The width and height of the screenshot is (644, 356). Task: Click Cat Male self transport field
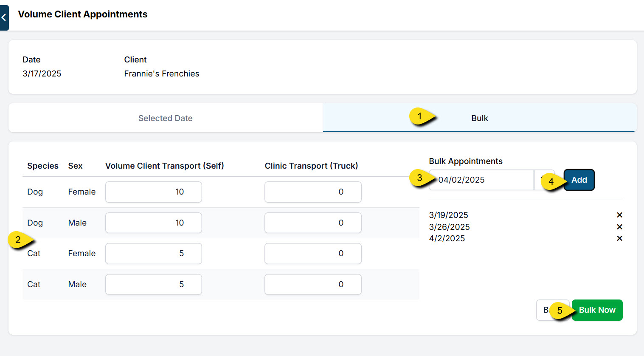(x=153, y=285)
